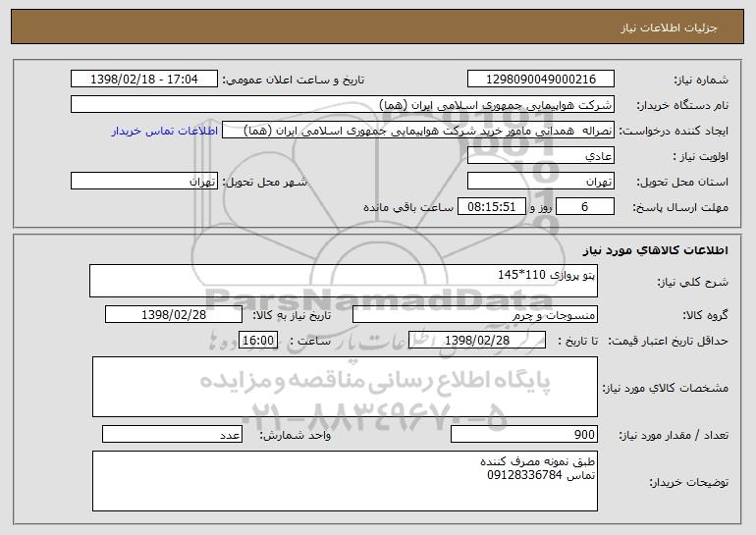
Task: Click the need date field 1398/02/28
Action: [174, 315]
